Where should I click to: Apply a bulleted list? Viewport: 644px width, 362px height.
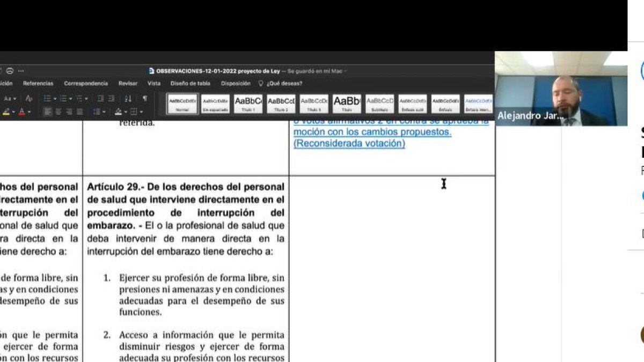(46, 98)
